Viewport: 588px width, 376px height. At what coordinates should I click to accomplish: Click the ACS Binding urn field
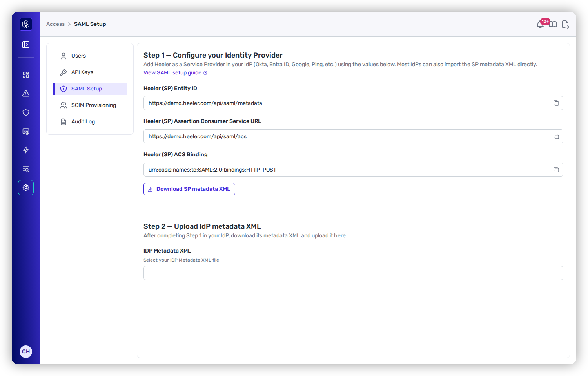[353, 170]
